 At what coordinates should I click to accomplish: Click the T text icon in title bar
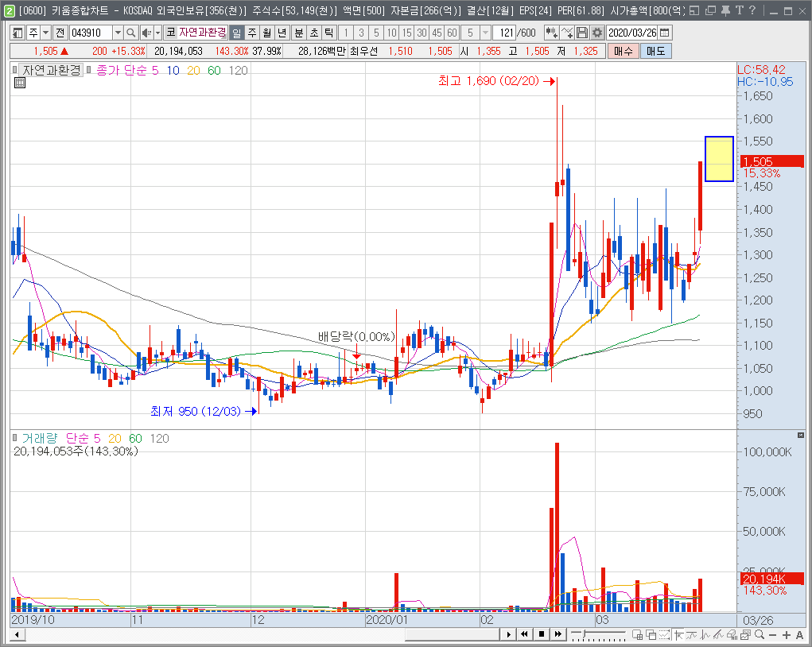click(739, 10)
